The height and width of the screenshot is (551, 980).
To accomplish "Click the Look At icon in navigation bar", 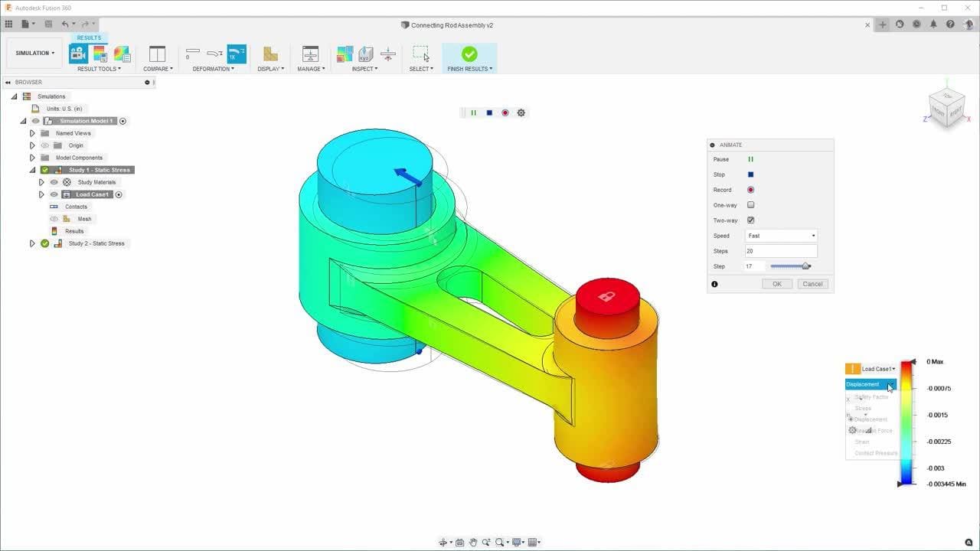I will [x=459, y=543].
